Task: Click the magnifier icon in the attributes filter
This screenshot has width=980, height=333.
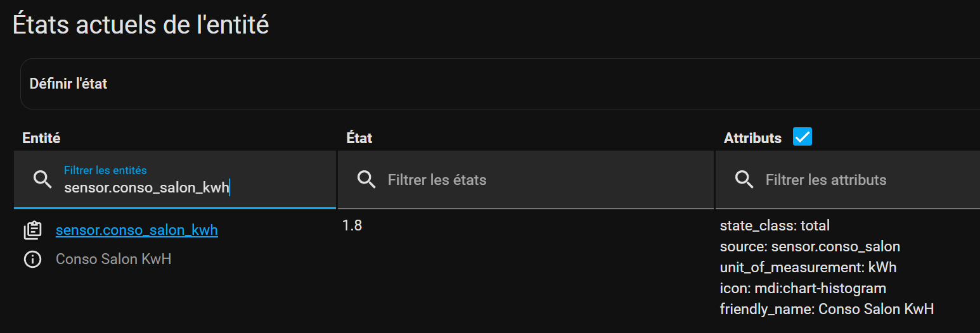Action: coord(744,180)
